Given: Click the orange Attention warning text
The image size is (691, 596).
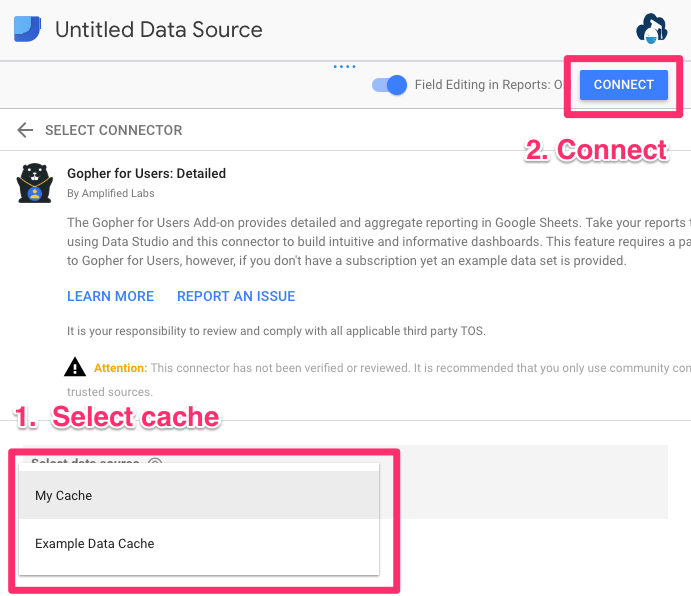Looking at the screenshot, I should point(120,368).
